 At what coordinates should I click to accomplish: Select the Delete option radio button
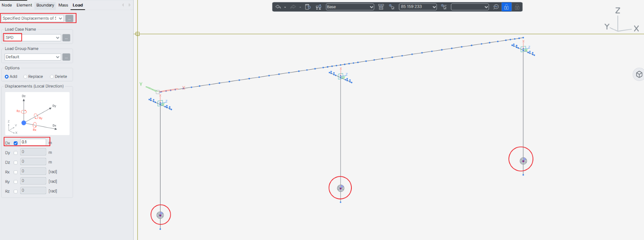52,77
